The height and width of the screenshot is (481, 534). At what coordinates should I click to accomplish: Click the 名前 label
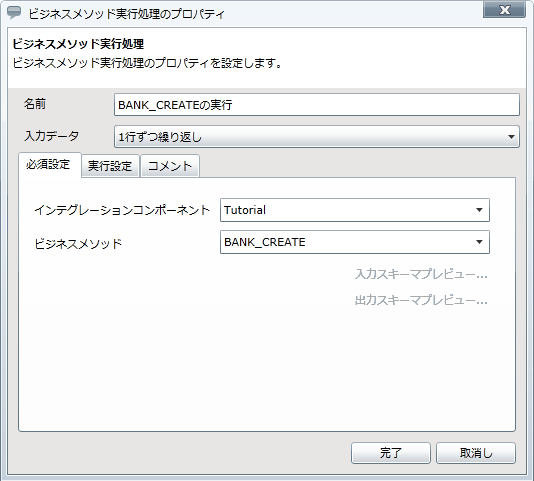click(35, 104)
